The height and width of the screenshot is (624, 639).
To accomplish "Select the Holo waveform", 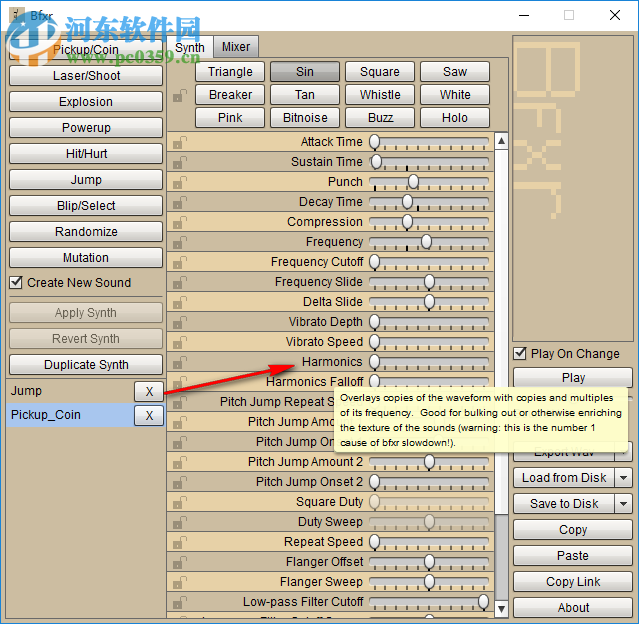I will coord(455,118).
